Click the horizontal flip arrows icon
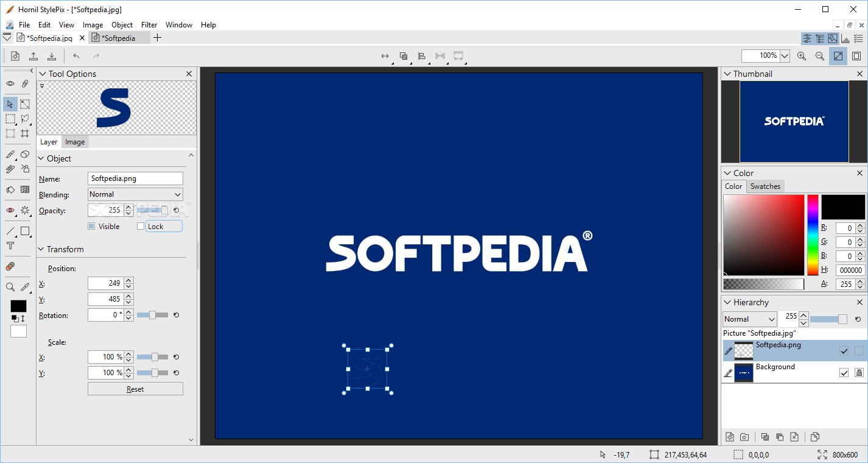 [385, 56]
